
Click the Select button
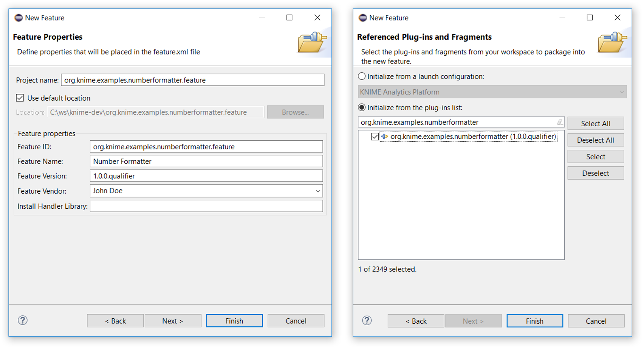pyautogui.click(x=596, y=157)
